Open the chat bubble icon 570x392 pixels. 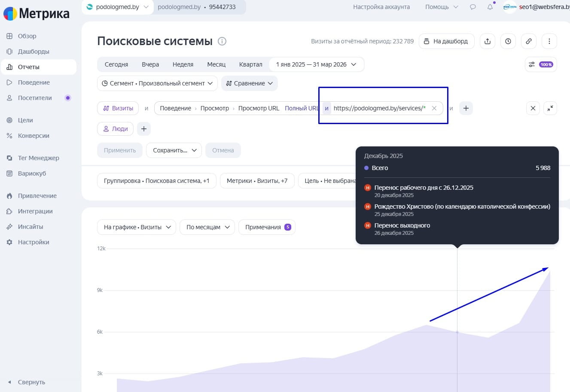pyautogui.click(x=473, y=7)
